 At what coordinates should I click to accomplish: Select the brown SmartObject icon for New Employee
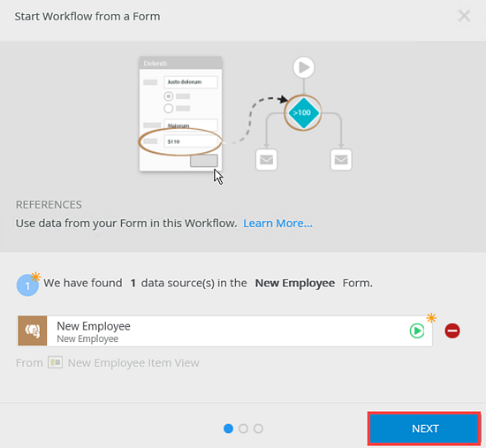pyautogui.click(x=33, y=330)
